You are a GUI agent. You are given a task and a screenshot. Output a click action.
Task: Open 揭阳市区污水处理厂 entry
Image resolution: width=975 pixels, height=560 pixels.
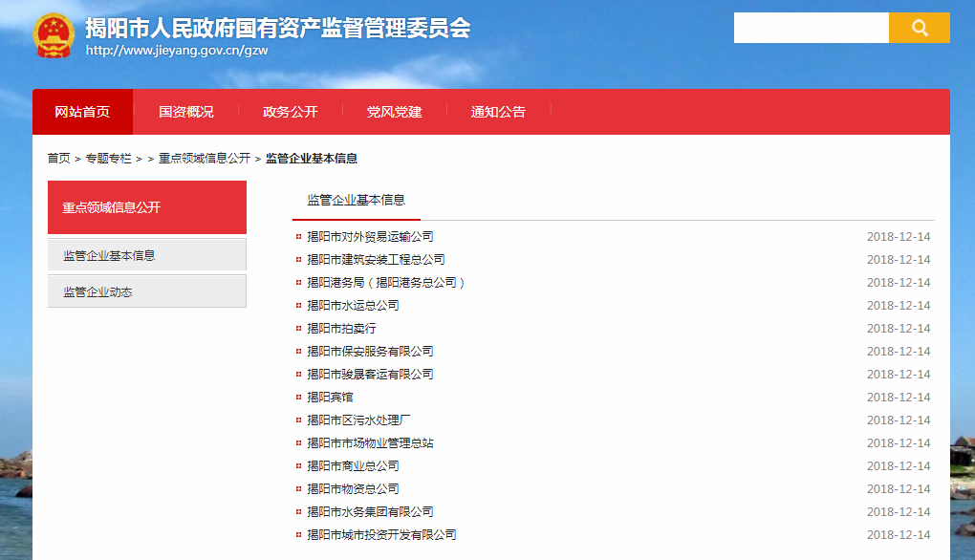(358, 420)
